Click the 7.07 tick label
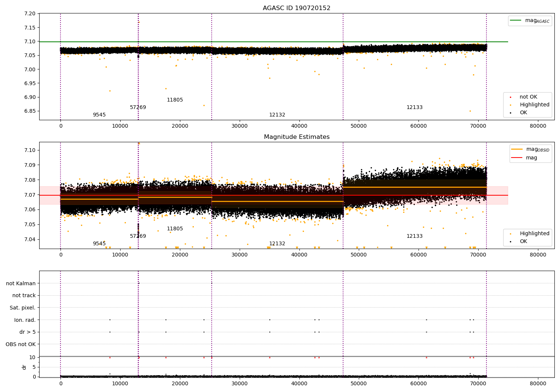Viewport: 560px width, 392px height. 30,195
